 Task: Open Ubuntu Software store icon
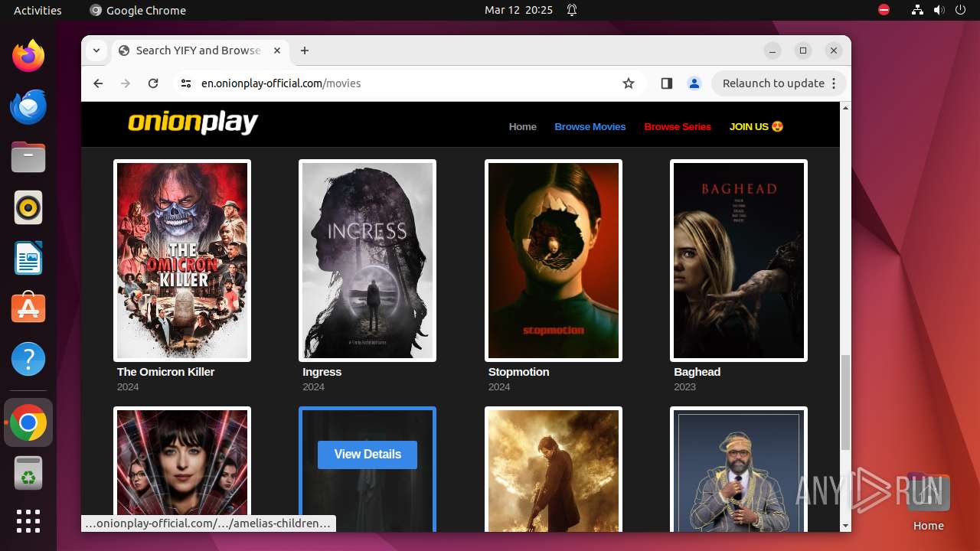click(28, 308)
